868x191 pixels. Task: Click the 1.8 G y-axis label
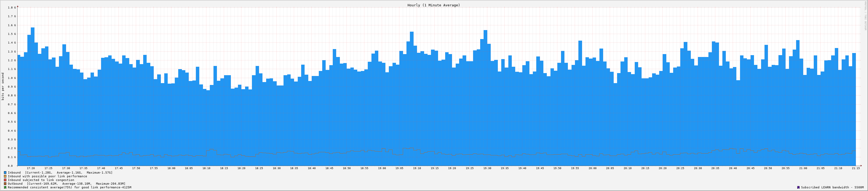[x=12, y=7]
